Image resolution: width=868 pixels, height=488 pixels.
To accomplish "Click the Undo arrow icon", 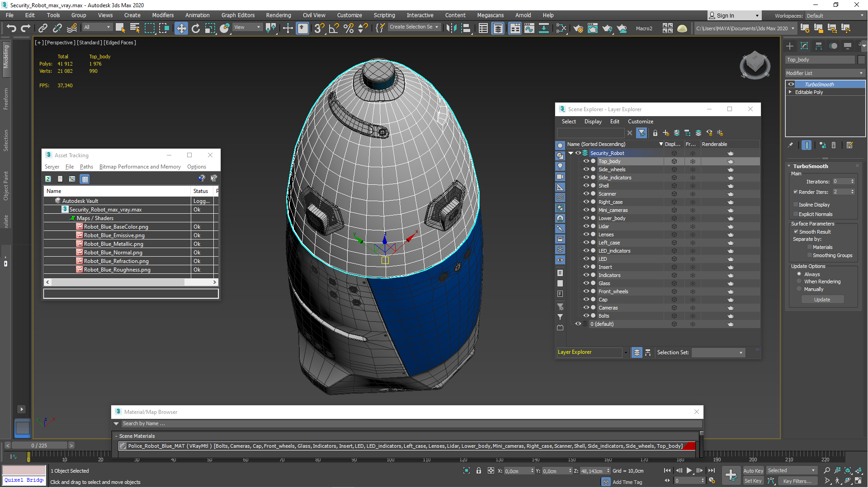I will click(x=11, y=28).
